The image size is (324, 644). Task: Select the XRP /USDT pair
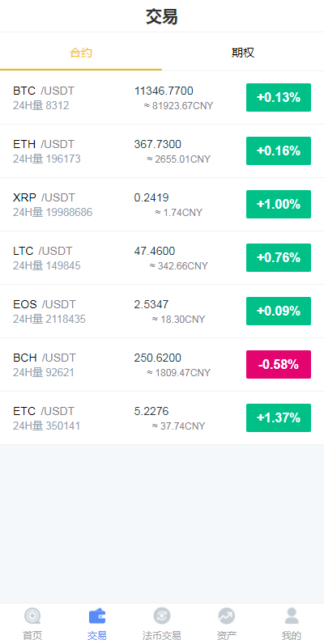click(162, 204)
